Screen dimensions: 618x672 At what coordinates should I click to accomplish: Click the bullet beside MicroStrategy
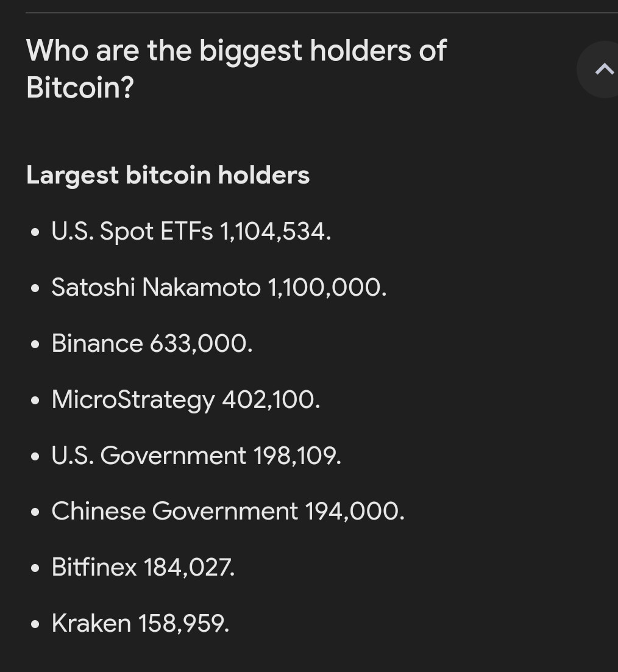(x=35, y=401)
